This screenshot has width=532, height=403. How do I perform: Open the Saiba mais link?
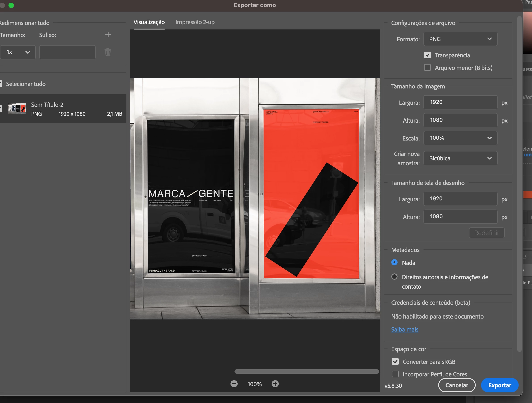404,329
